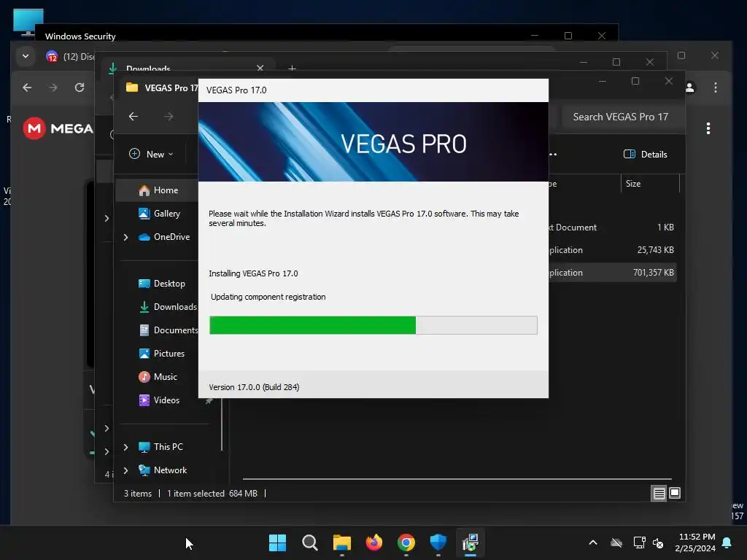This screenshot has width=747, height=560.
Task: Go forward in the browser window
Action: click(53, 87)
